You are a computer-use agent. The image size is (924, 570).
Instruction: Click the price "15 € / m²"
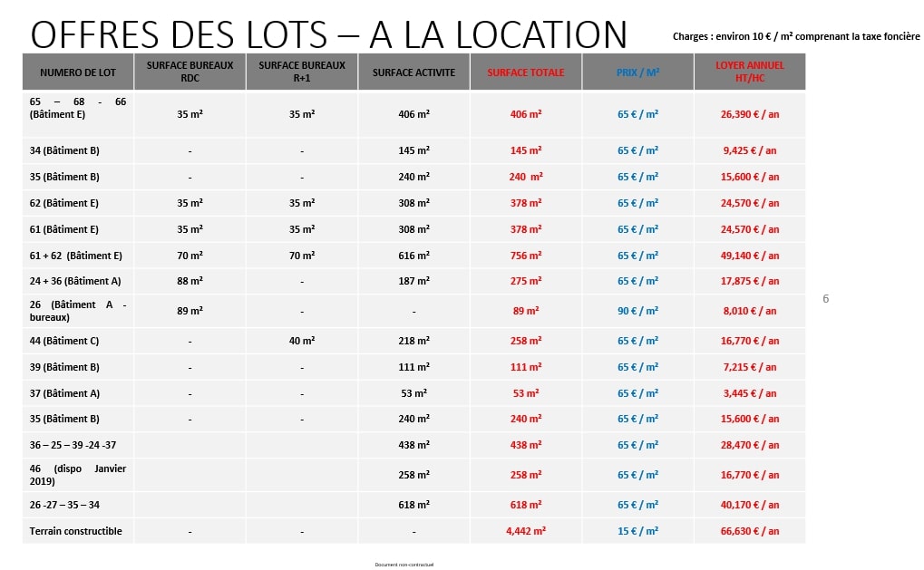point(637,531)
